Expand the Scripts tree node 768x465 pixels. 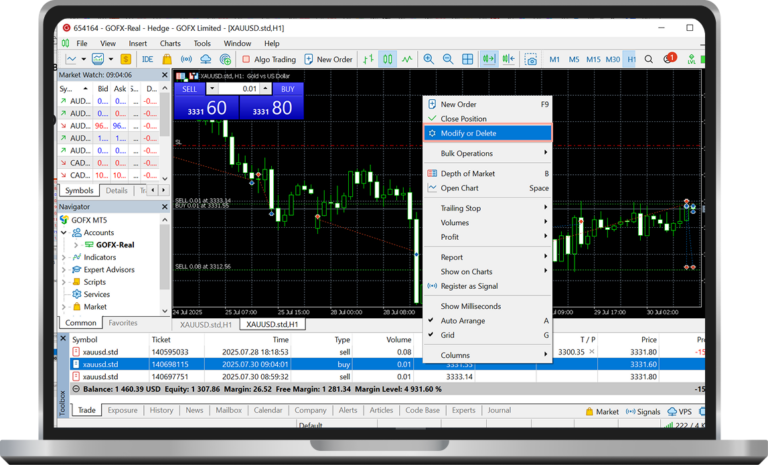coord(64,282)
